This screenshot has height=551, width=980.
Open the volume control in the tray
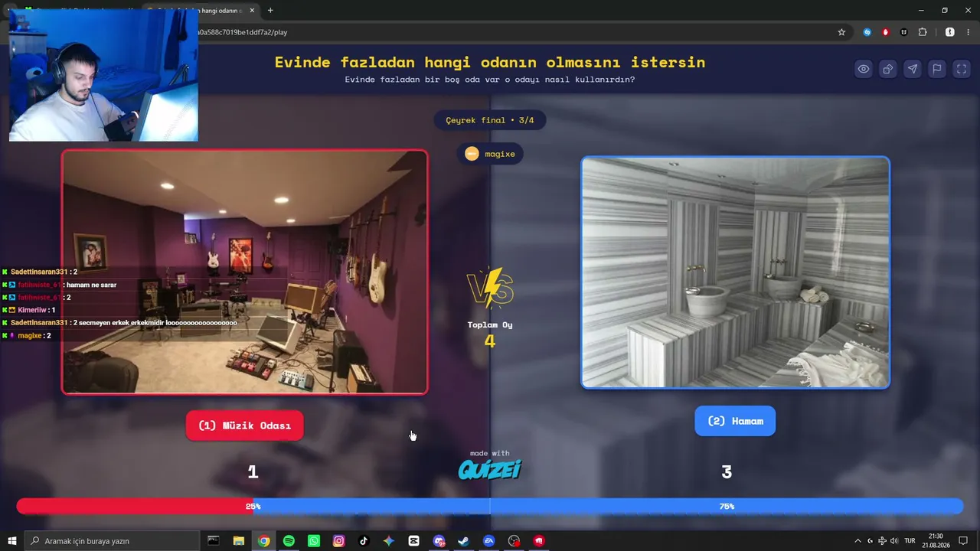(894, 541)
